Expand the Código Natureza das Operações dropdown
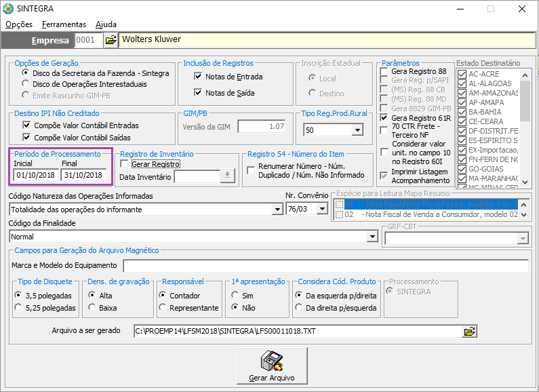Viewport: 539px width, 392px height. tap(277, 209)
